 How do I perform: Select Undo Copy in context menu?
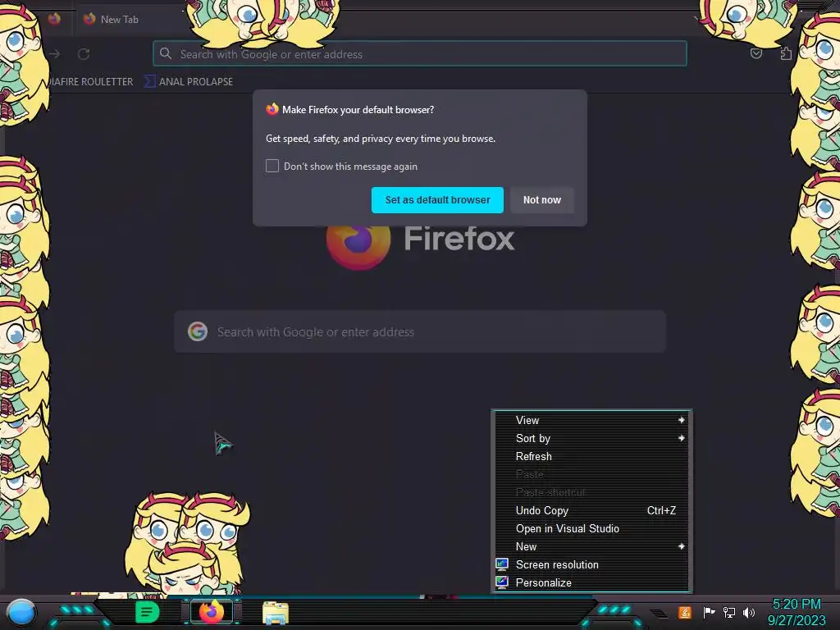pyautogui.click(x=591, y=510)
